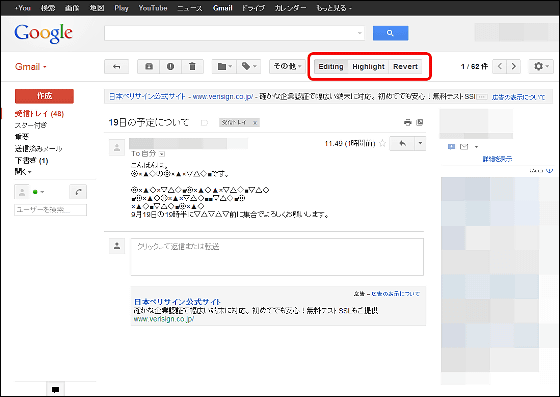Image resolution: width=560 pixels, height=397 pixels.
Task: Click the main Google search field
Action: pyautogui.click(x=234, y=33)
